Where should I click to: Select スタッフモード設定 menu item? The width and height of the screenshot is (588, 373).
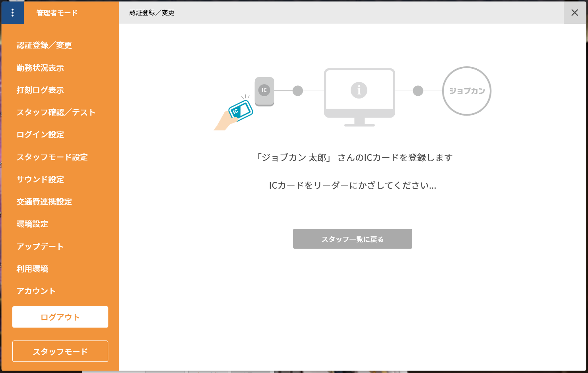click(52, 157)
